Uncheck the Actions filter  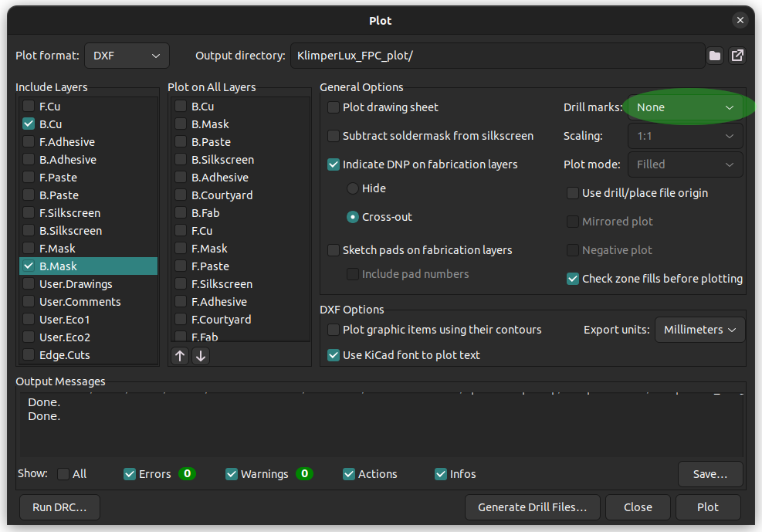[x=349, y=474]
